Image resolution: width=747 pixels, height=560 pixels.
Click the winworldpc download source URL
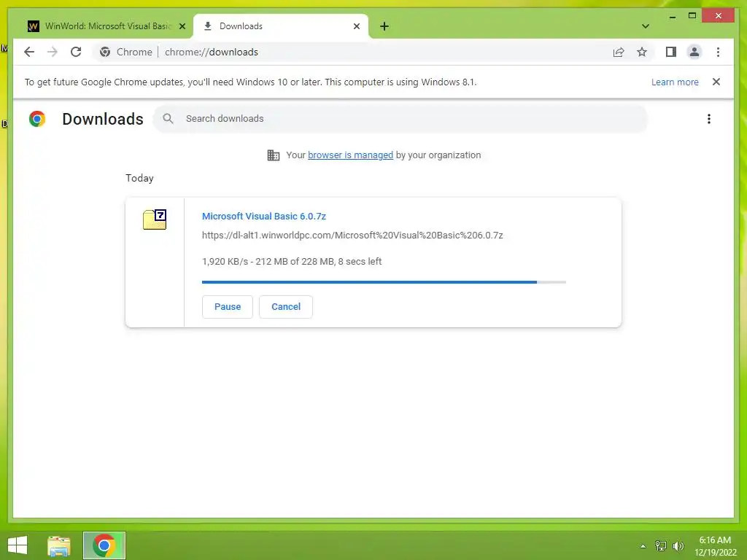click(x=352, y=236)
